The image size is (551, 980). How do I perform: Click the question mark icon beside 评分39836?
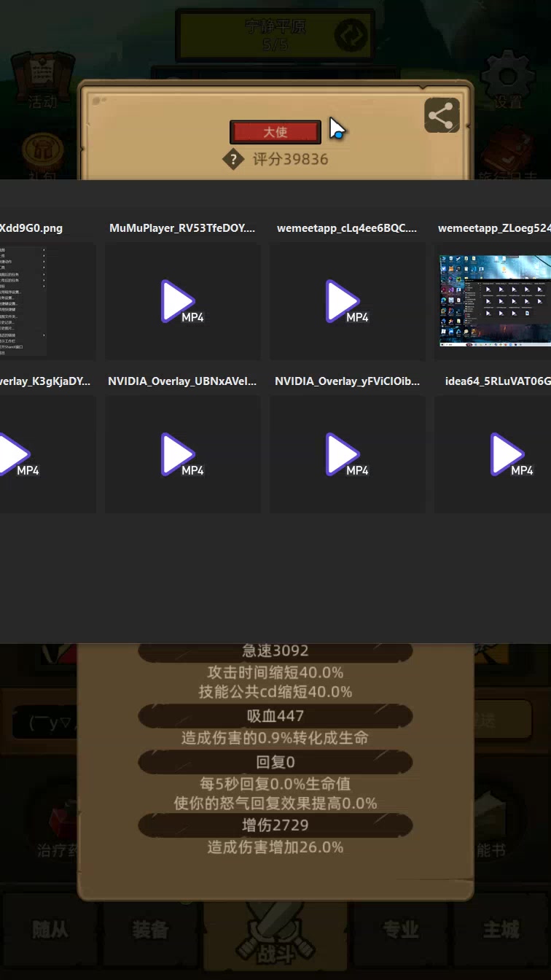233,159
